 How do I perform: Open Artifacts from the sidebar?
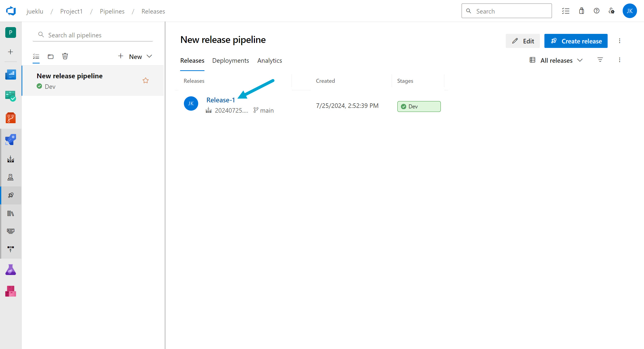point(11,291)
